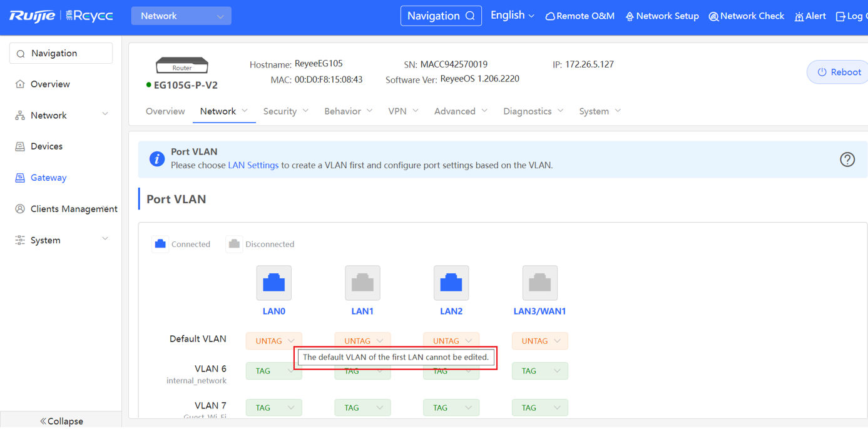Click the Reboot button
The image size is (868, 429).
[839, 72]
